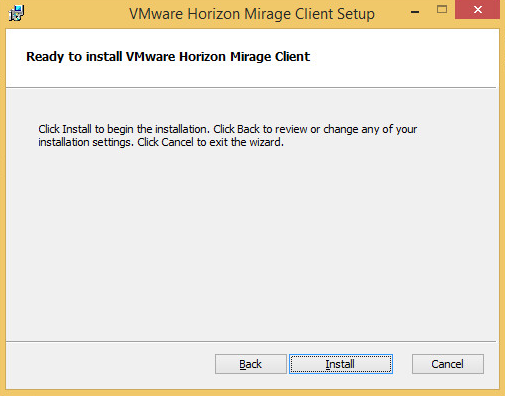Screen dimensions: 505x396
Task: Go back with the Back button
Action: (x=251, y=364)
